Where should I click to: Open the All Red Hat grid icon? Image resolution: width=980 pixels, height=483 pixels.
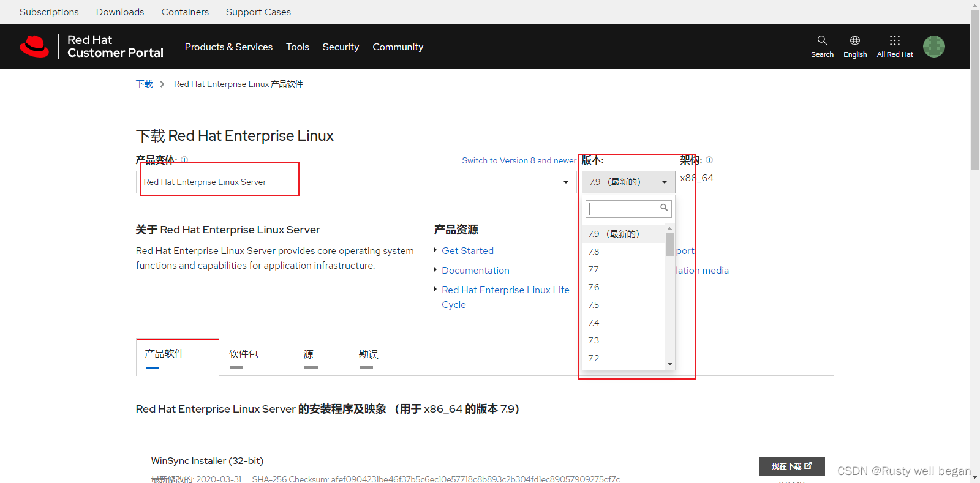click(x=895, y=40)
